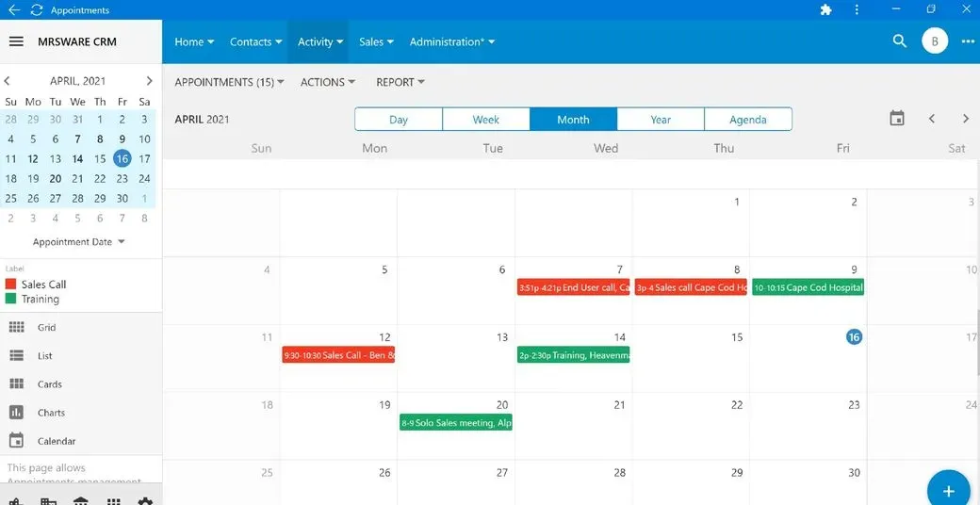
Task: Expand the APPOINTMENTS (15) dropdown
Action: [229, 82]
